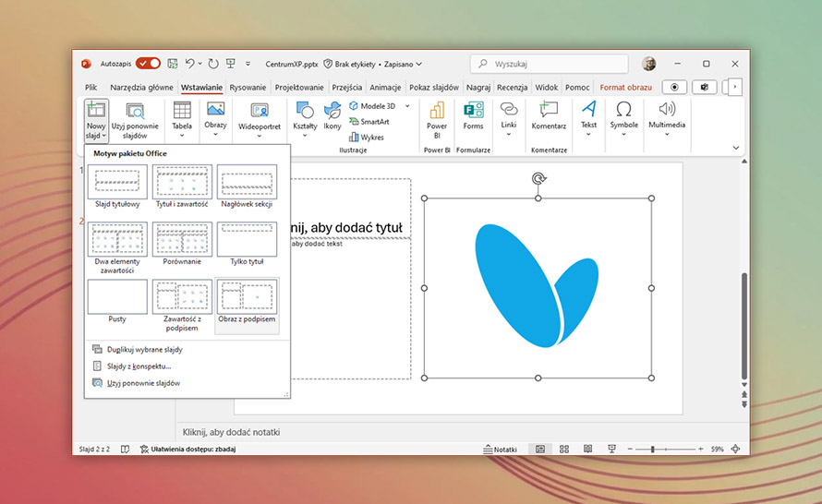822x504 pixels.
Task: Click the spell check book icon in the status bar
Action: point(125,449)
